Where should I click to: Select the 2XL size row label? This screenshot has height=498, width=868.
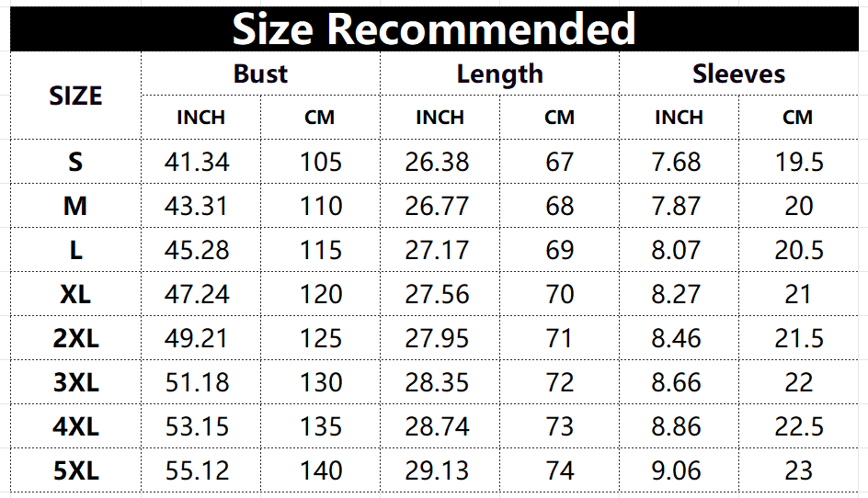pyautogui.click(x=75, y=339)
